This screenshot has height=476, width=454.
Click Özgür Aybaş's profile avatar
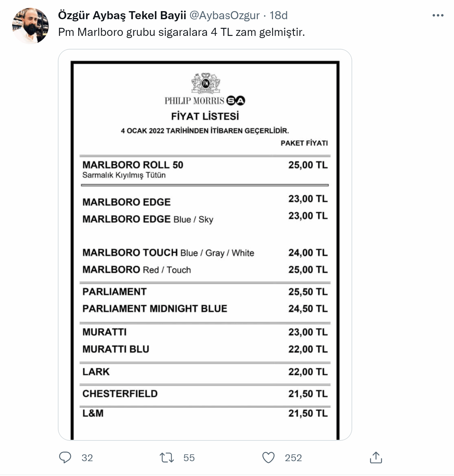[x=30, y=26]
